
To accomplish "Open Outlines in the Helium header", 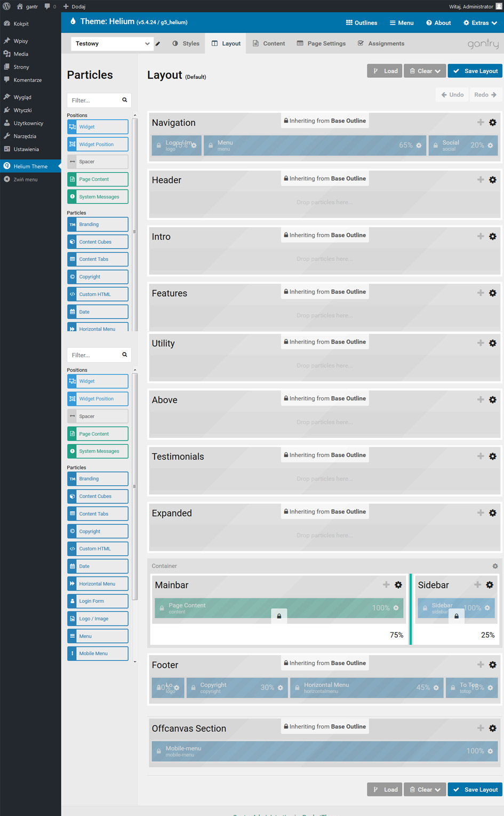I will click(x=361, y=23).
